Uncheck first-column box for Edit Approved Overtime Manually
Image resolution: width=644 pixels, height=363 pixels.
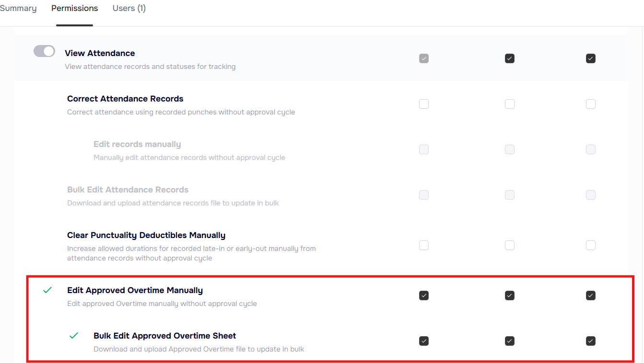pyautogui.click(x=424, y=295)
